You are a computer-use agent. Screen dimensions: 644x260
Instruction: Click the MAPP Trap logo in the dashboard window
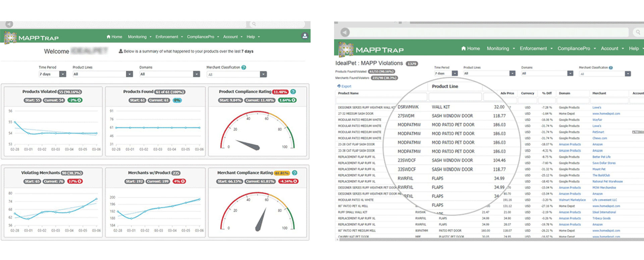click(x=32, y=38)
